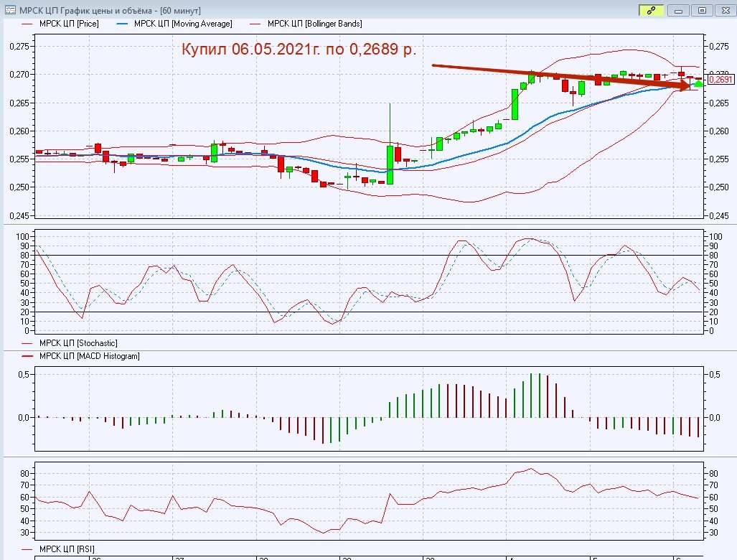
Task: Minimize the МРСК ЦП chart window
Action: (678, 10)
